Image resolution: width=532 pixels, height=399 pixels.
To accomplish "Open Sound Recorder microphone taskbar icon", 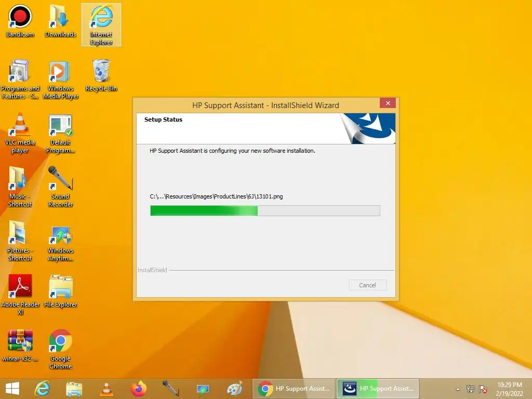I will click(x=170, y=389).
